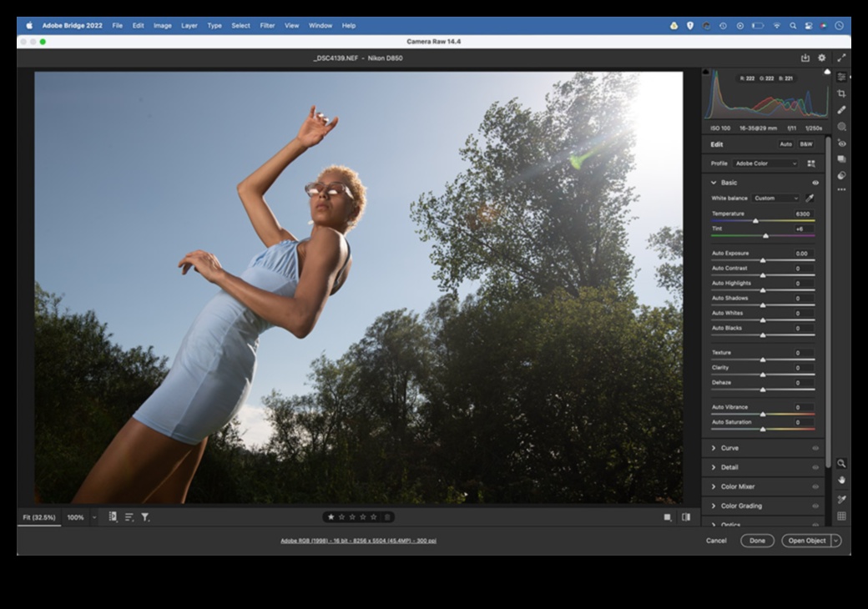Toggle visibility of Basic panel edits
Screen dimensions: 868x609
(x=815, y=183)
